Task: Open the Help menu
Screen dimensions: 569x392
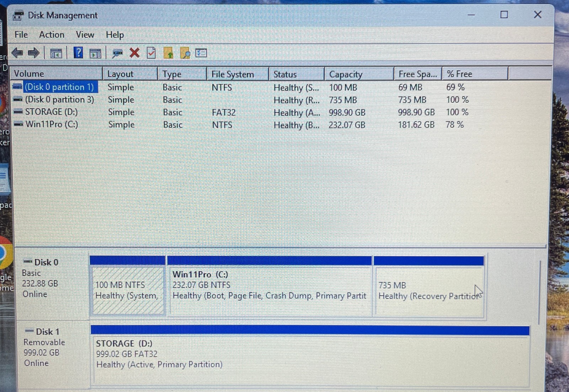Action: pyautogui.click(x=115, y=35)
